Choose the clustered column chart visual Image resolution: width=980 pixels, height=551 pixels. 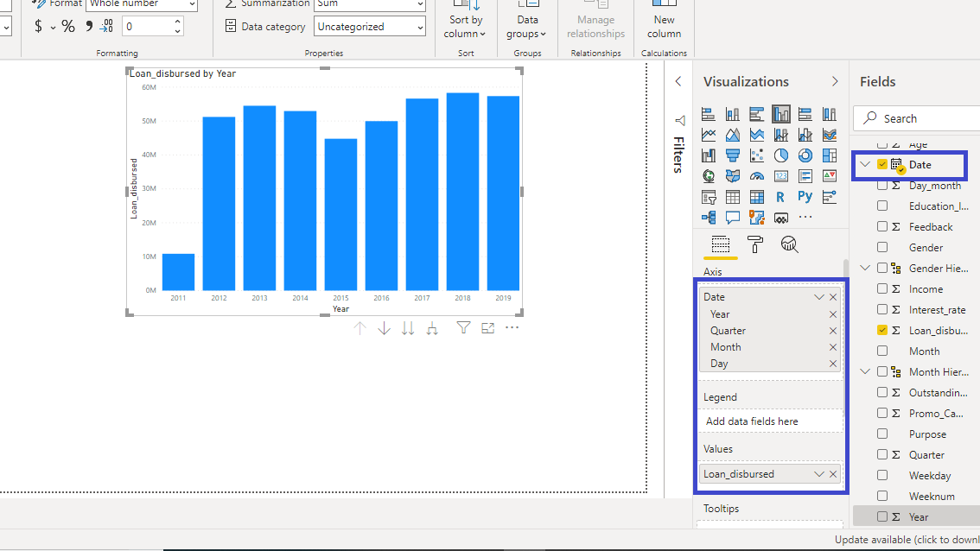pos(781,114)
